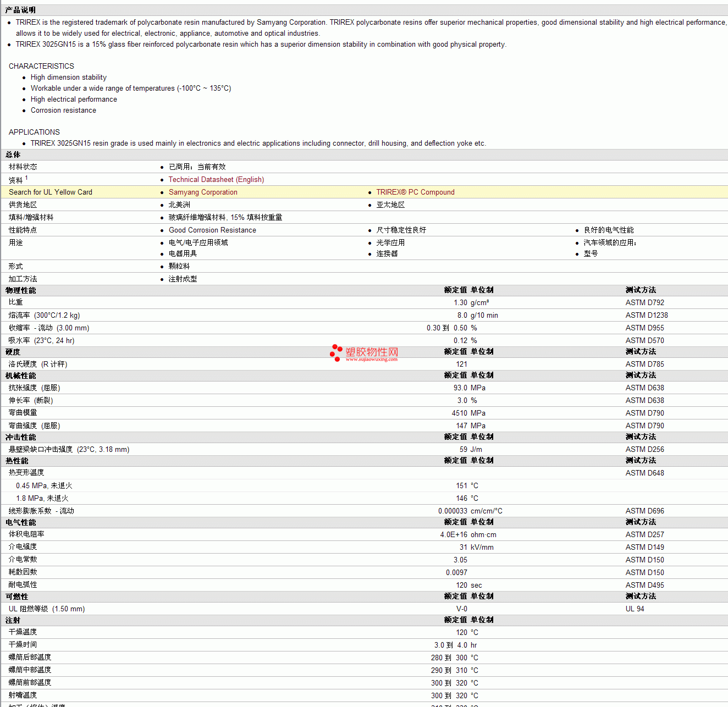Image resolution: width=728 pixels, height=707 pixels.
Task: Click the 1.30 g/cm³ specific gravity value
Action: [471, 303]
